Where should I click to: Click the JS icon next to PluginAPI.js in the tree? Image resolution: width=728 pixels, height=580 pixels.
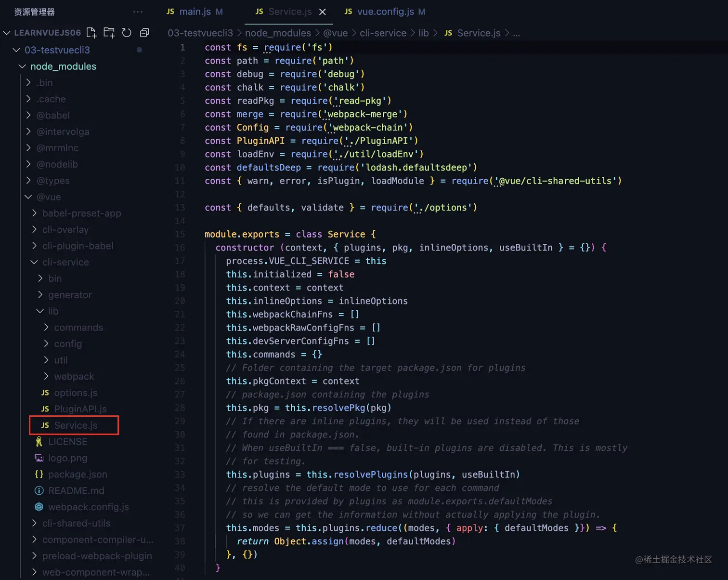(45, 409)
